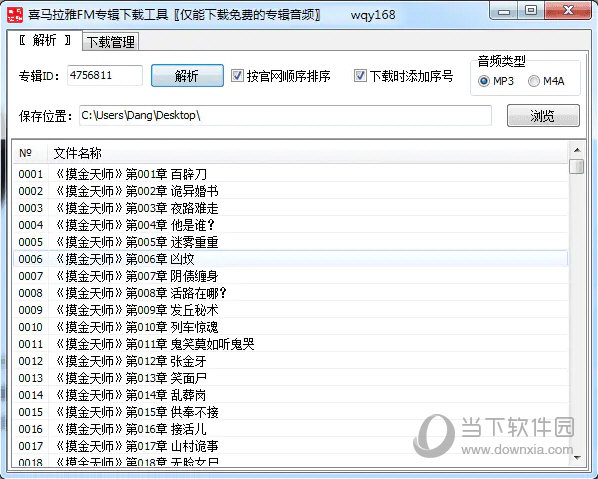This screenshot has height=479, width=598.
Task: Select row 第007章 阴债缠身
Action: pos(291,276)
